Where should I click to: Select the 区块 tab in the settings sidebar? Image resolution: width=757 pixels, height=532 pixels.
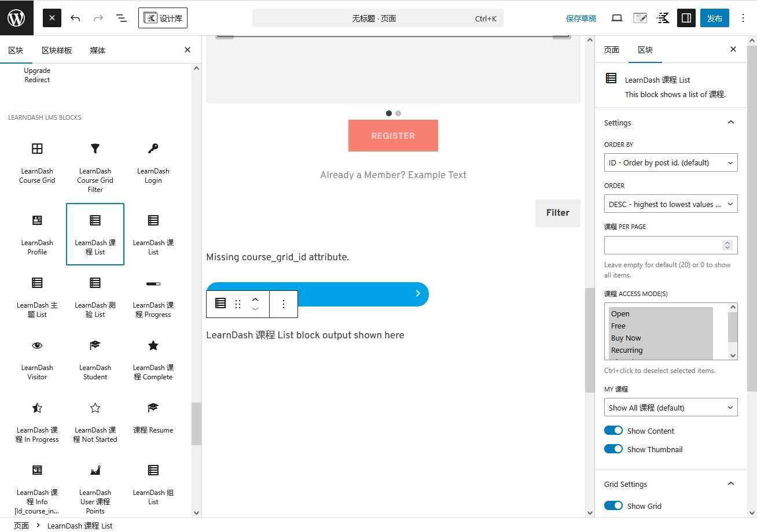tap(645, 50)
